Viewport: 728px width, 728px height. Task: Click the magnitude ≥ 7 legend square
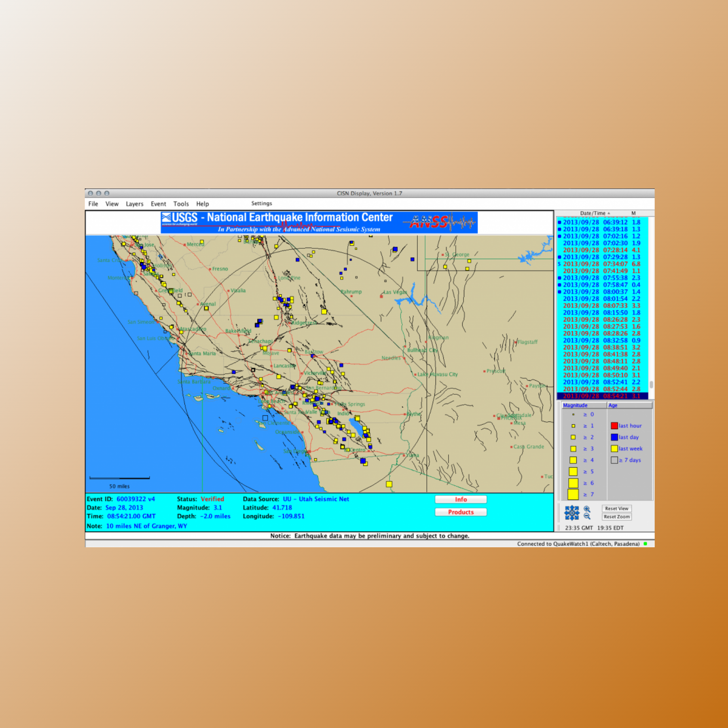(573, 494)
